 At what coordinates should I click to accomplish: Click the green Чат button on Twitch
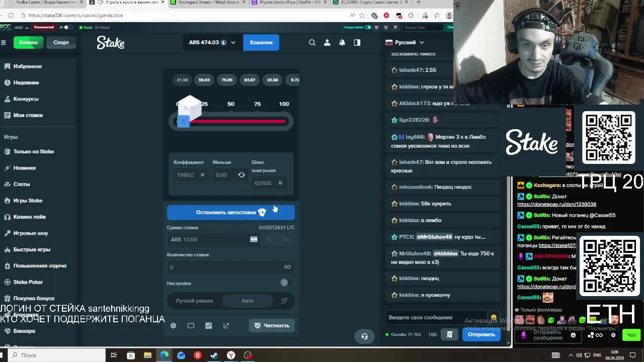[631, 335]
